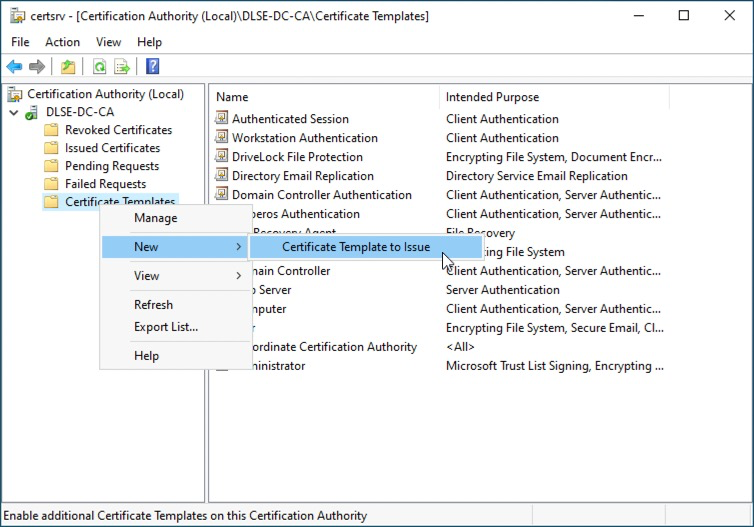Viewport: 754px width, 527px height.
Task: Click the Revoked Certificates folder icon
Action: point(51,130)
